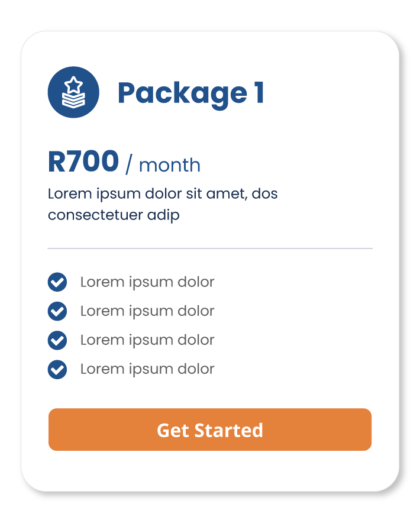Select the second "Lorem ipsum dolor" feature label

147,311
